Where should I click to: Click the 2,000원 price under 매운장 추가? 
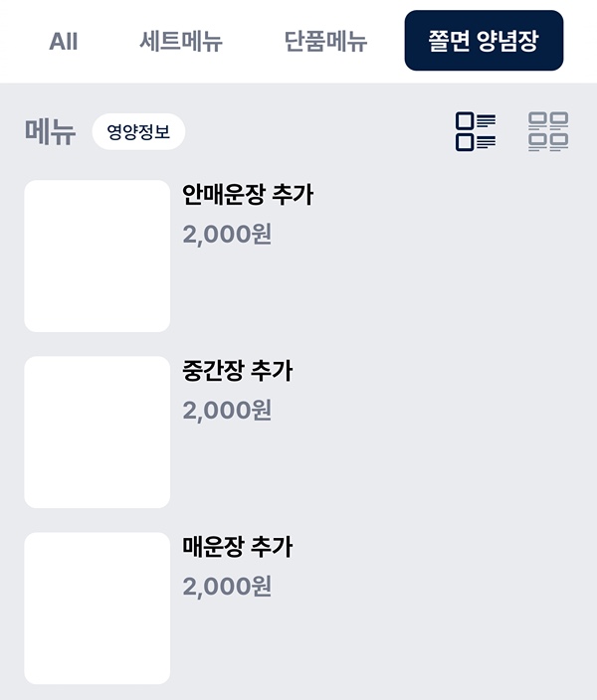click(x=227, y=587)
